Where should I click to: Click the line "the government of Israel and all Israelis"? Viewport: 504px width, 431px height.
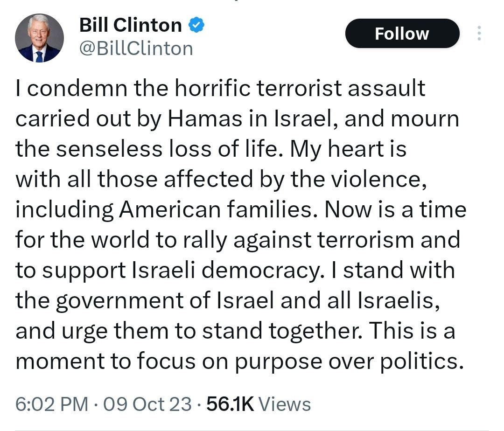[x=228, y=301]
